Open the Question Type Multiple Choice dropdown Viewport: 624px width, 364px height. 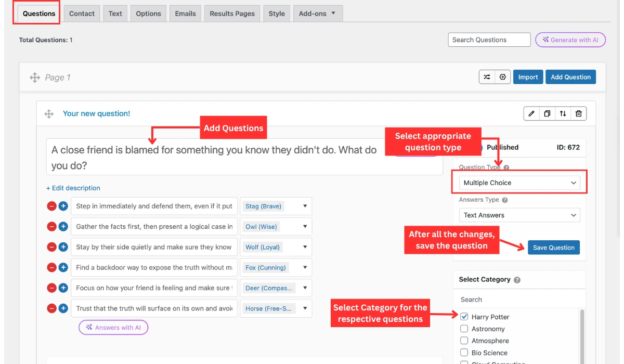point(519,183)
